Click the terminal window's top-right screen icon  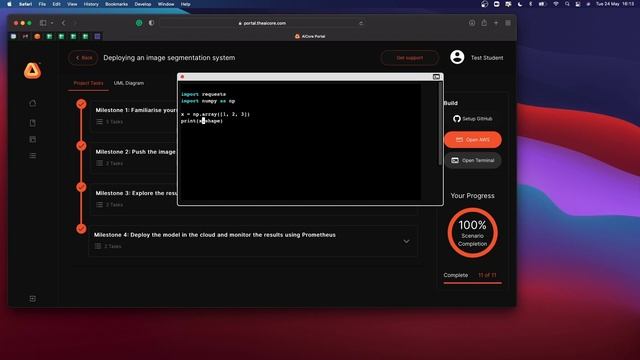[x=436, y=77]
